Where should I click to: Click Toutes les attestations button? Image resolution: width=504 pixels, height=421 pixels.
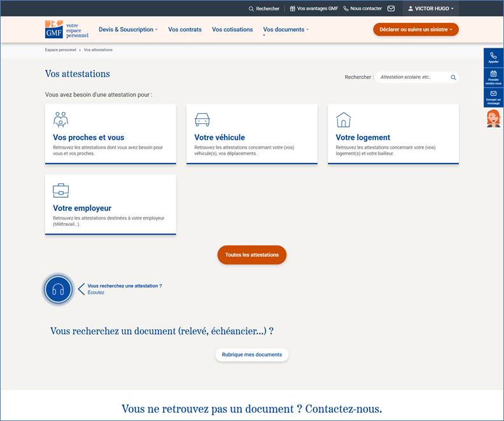252,255
